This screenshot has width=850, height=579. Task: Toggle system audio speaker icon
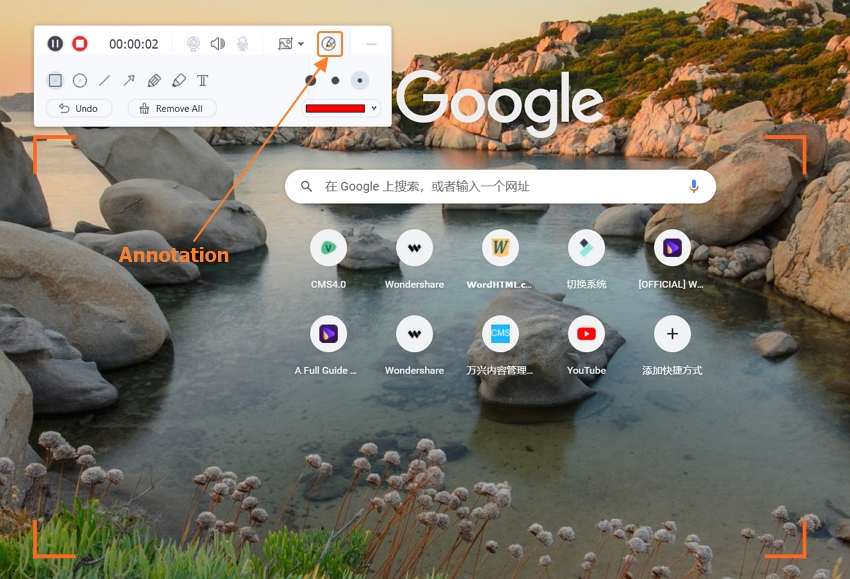(217, 43)
